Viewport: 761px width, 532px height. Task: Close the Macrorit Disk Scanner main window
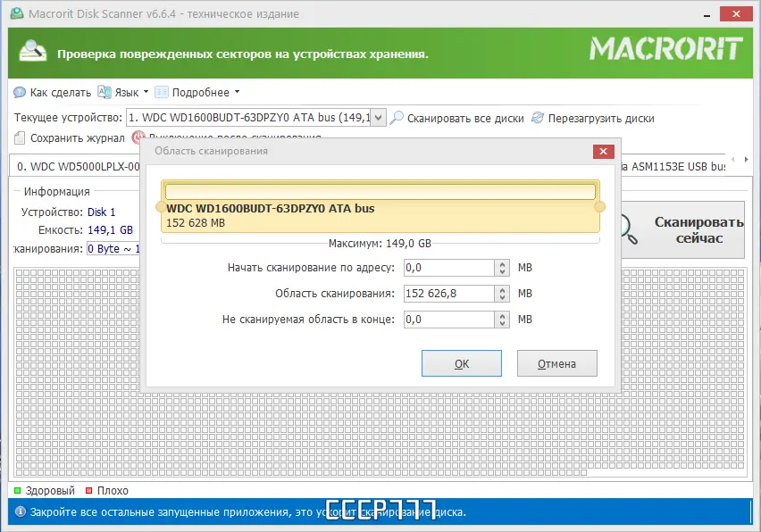736,14
